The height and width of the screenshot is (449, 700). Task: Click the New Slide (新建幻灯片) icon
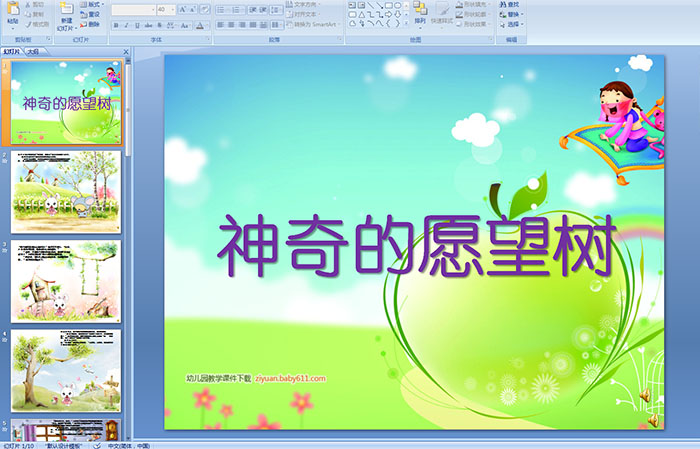67,9
